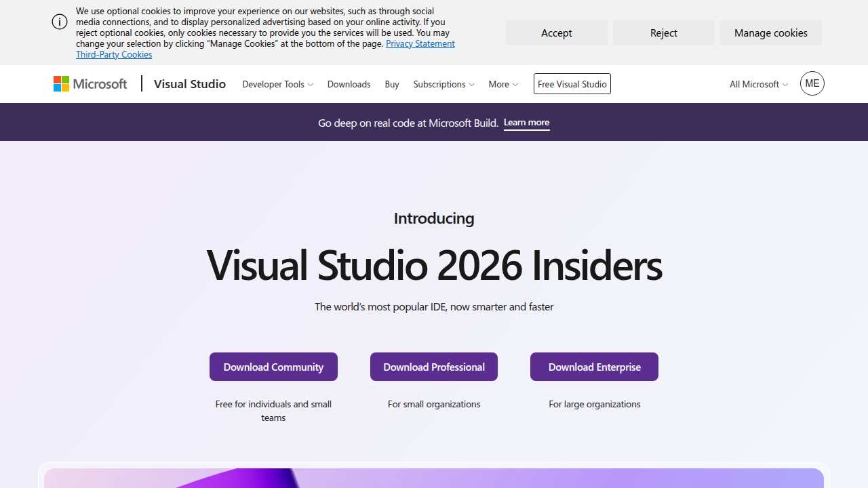Go to Visual Studio home link
Viewport: 868px width, 488px height.
pos(190,83)
